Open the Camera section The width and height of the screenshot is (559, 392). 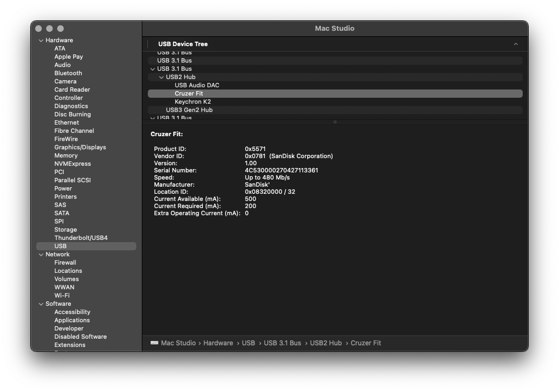pos(65,81)
